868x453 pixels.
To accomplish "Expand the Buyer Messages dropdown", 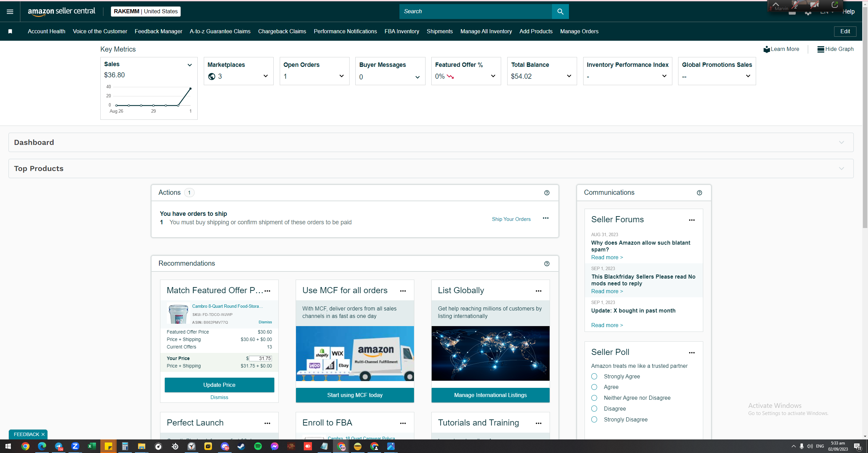I will [x=417, y=77].
